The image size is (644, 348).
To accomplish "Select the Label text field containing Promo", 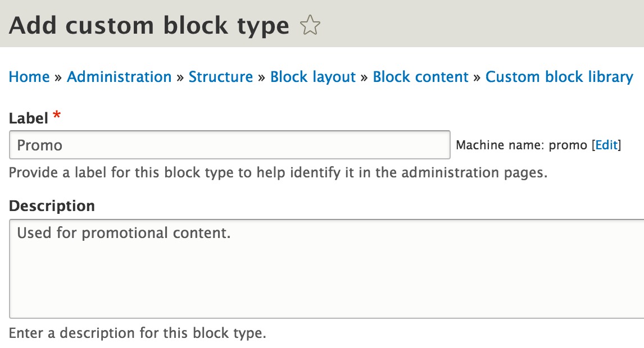I will (225, 145).
